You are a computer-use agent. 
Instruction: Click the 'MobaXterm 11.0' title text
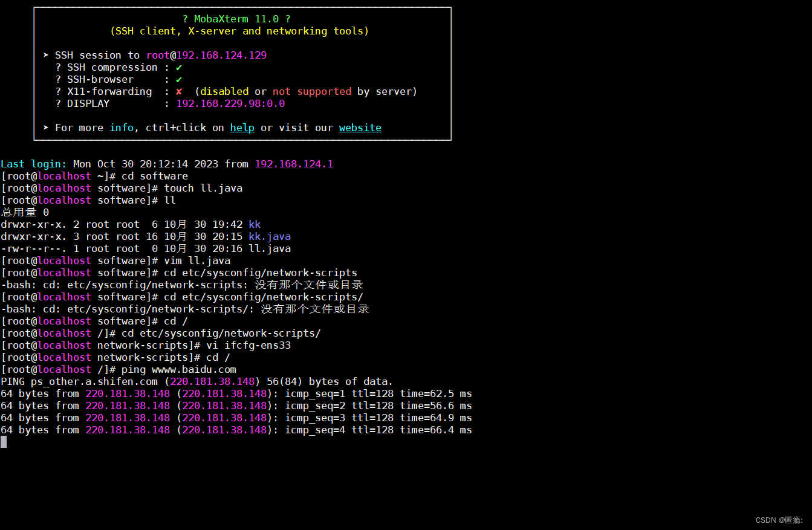[x=236, y=19]
